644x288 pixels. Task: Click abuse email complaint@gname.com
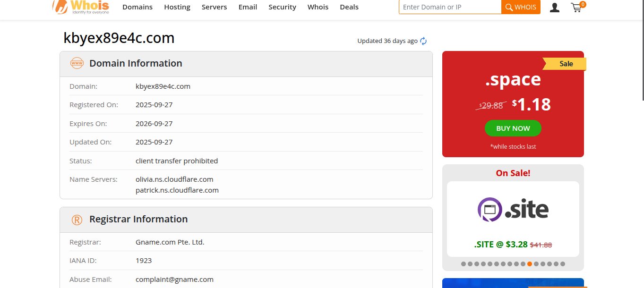(x=174, y=280)
